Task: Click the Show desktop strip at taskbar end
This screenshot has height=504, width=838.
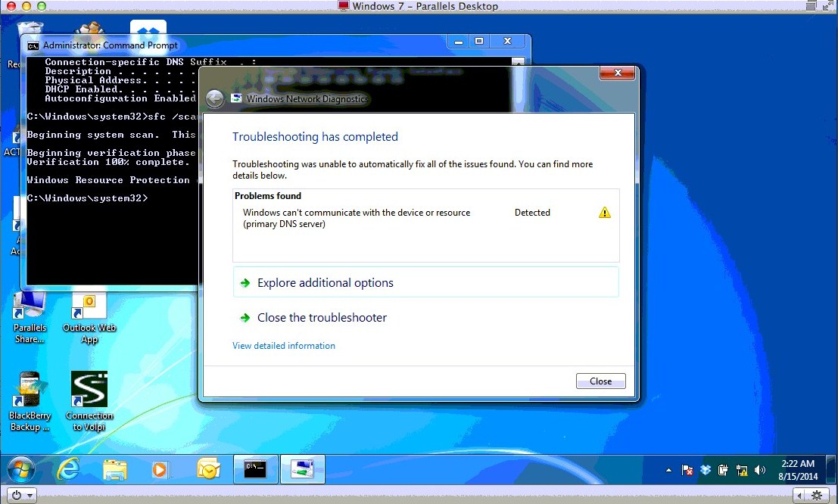Action: (831, 470)
